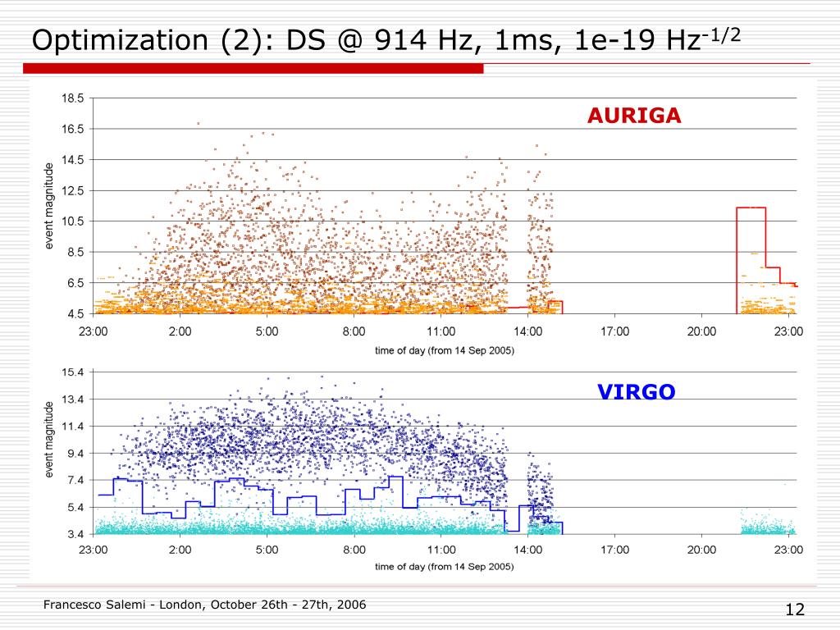Click the "11:00" time label on the VIRGO chart
Viewport: 840px width, 630px height.
[441, 550]
